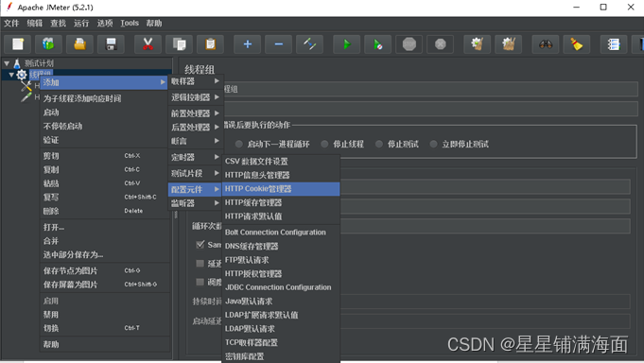Expand the 测试片段 submenu
644x363 pixels.
click(x=195, y=173)
